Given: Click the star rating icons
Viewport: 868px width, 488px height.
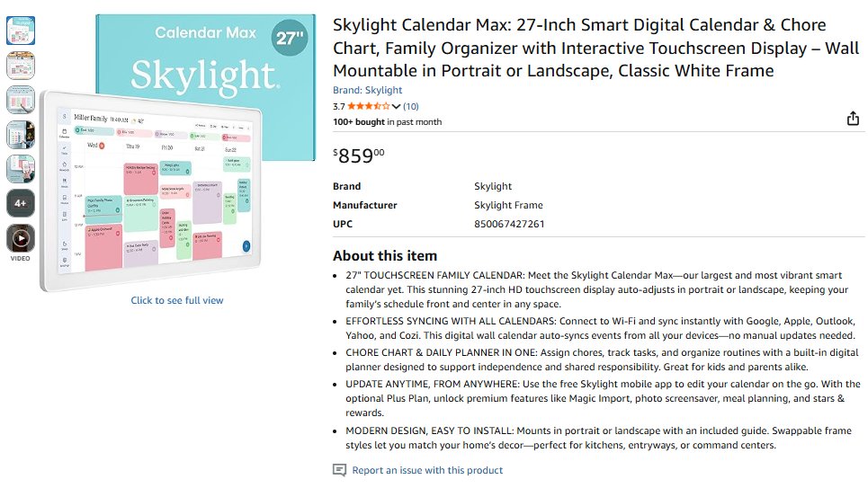Looking at the screenshot, I should point(369,106).
